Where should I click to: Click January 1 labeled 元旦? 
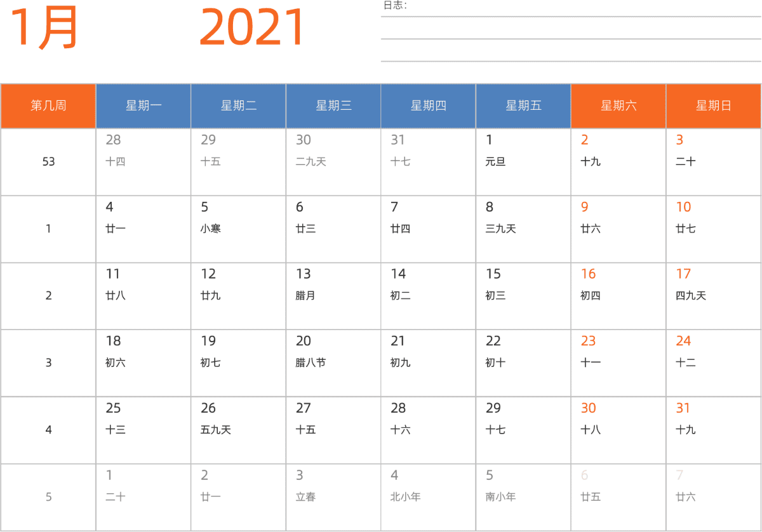[523, 162]
